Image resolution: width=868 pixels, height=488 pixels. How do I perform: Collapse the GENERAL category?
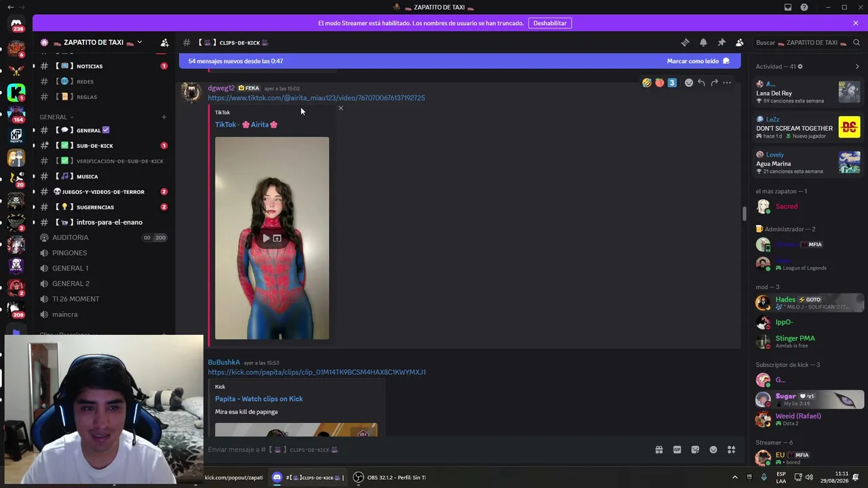(56, 117)
